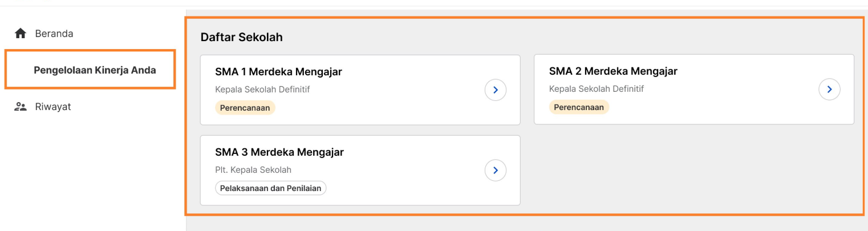
Task: Select Pengelolaan Kinerja Anda in the sidebar
Action: coord(95,70)
